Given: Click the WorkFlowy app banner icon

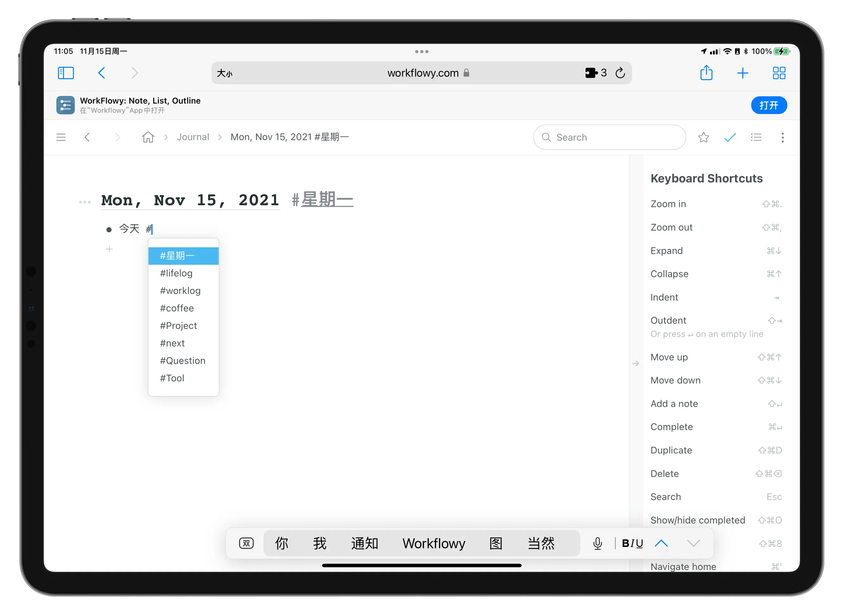Looking at the screenshot, I should 65,105.
